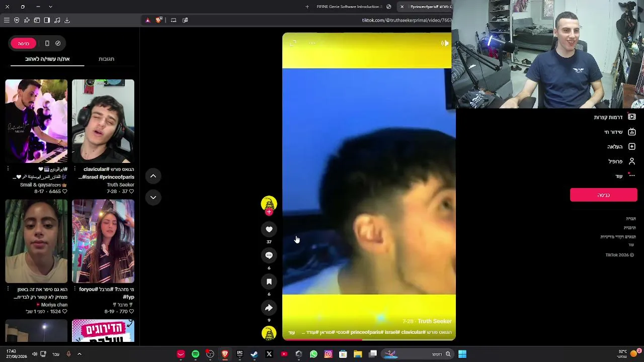Save the video with the bookmark icon
The image size is (644, 362).
pos(269,282)
